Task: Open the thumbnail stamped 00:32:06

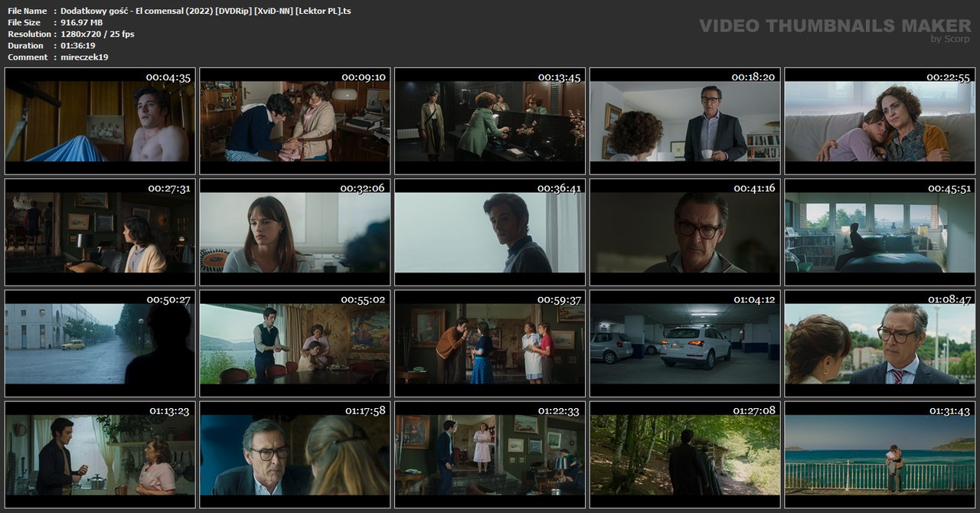Action: [x=295, y=233]
